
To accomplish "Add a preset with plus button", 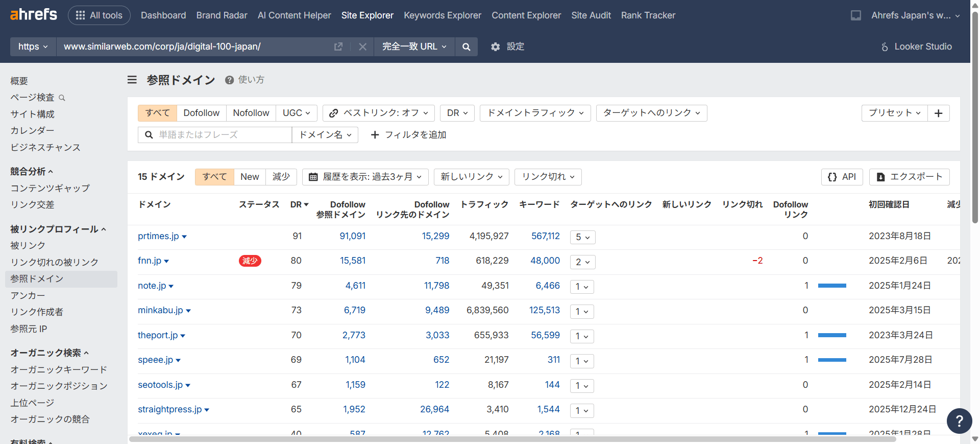I will 939,113.
